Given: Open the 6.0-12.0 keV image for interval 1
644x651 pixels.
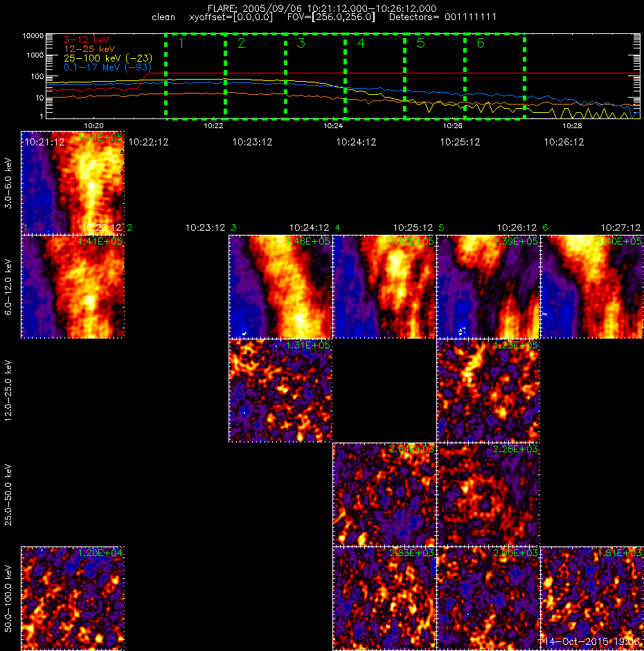Looking at the screenshot, I should [73, 287].
